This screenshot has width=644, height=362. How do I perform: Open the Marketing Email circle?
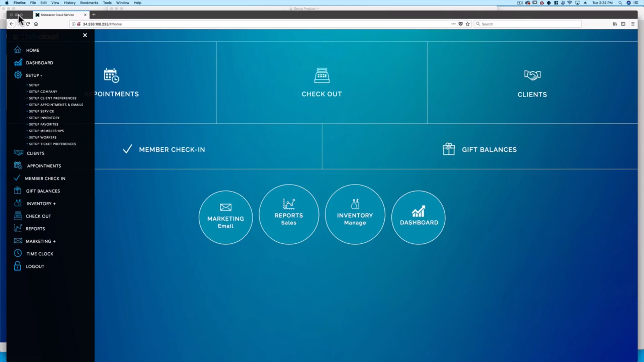pyautogui.click(x=225, y=217)
